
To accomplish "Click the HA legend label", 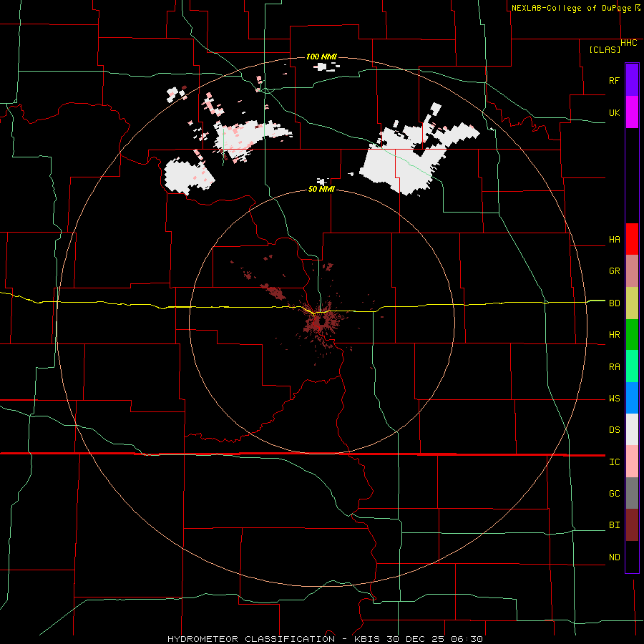I will 614,240.
